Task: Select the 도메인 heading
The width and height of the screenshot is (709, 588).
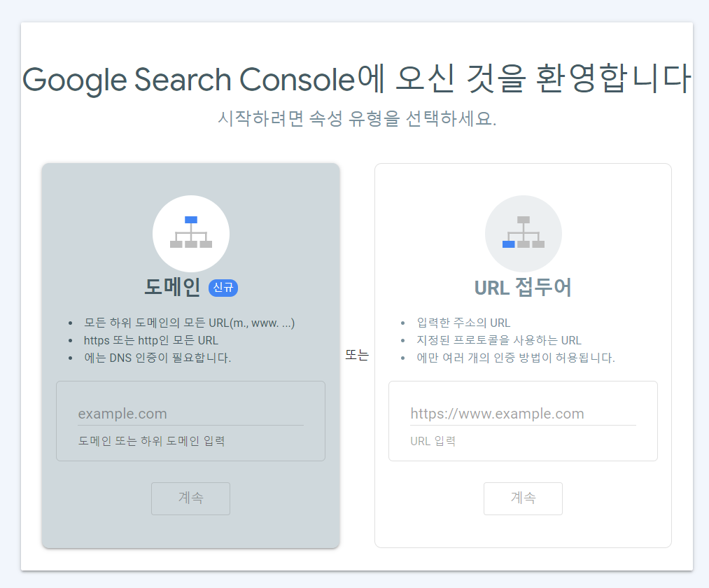Action: 172,287
